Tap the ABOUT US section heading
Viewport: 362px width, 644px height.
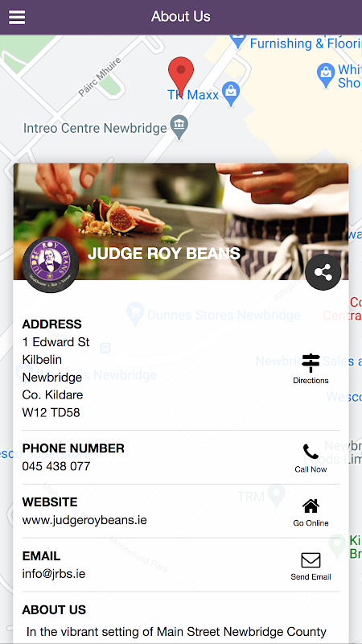coord(54,610)
